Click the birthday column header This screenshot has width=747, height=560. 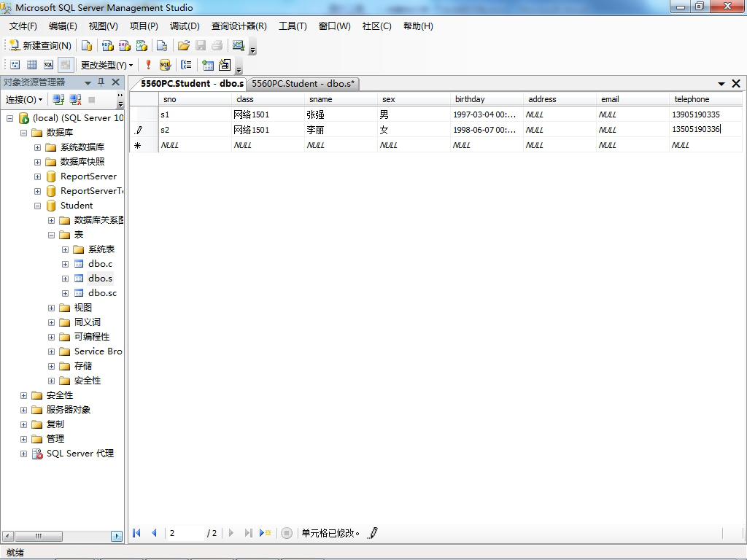(486, 99)
